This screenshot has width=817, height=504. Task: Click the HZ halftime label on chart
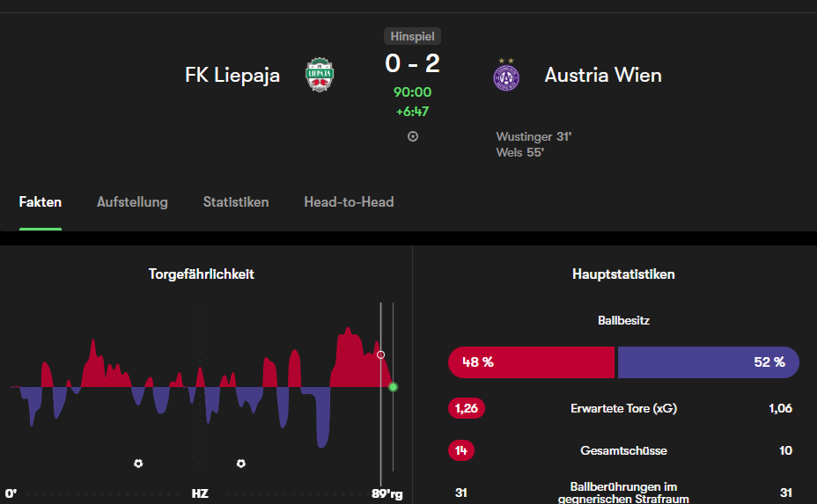coord(200,493)
